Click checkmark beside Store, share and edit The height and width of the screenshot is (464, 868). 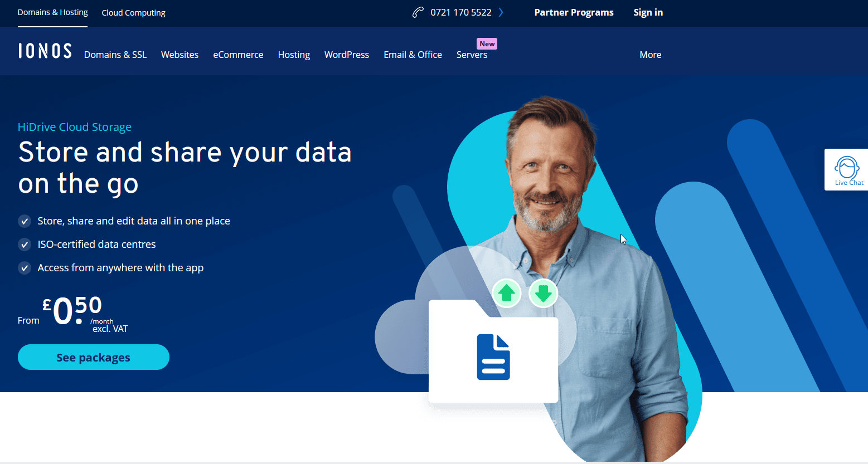[x=25, y=221]
